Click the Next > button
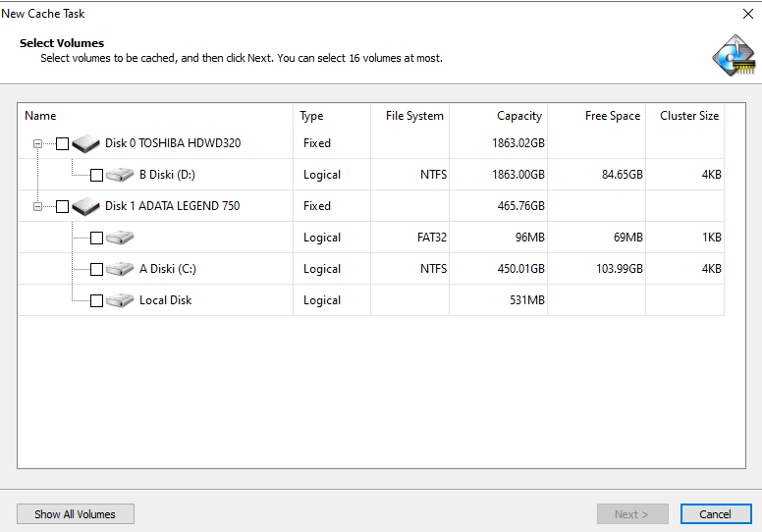 tap(632, 514)
